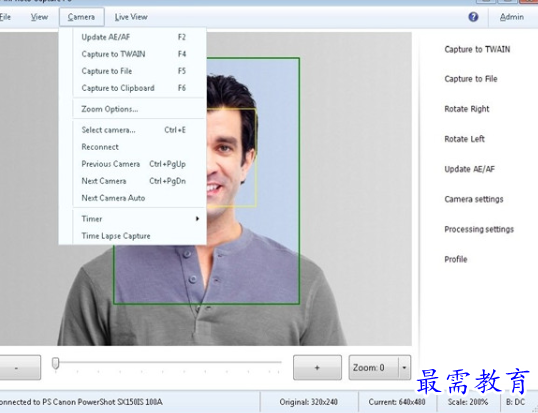Click Rotate Left in side panel
The image size is (538, 413).
(464, 139)
